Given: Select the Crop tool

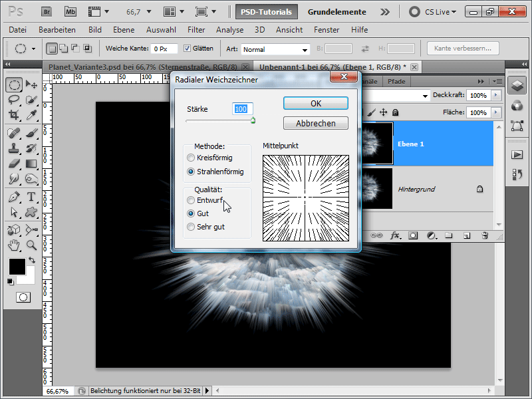Looking at the screenshot, I should tap(14, 115).
